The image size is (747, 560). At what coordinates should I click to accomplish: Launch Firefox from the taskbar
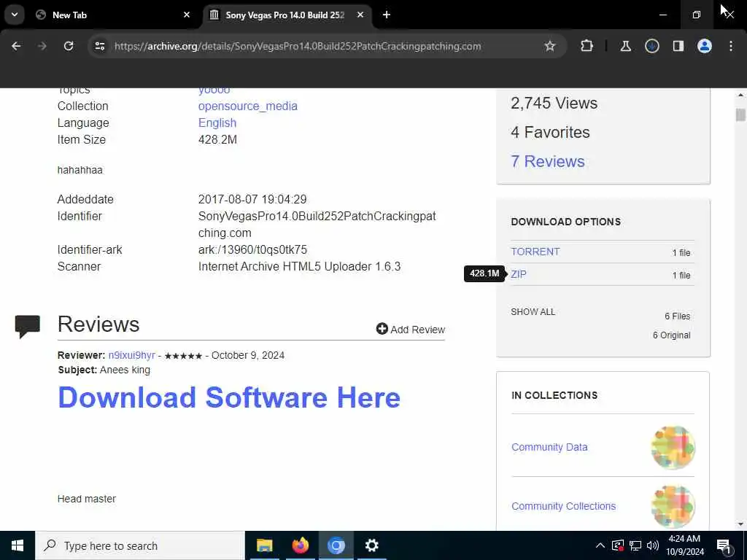tap(300, 545)
